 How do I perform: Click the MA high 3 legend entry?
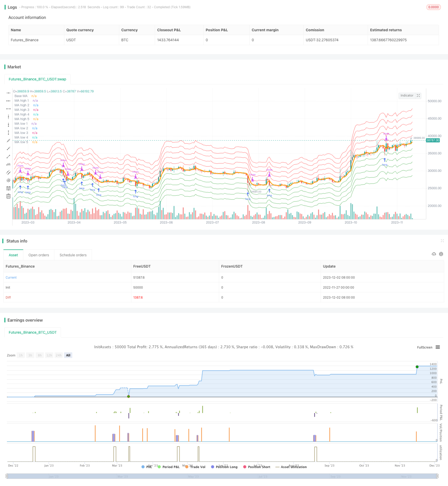(x=26, y=110)
